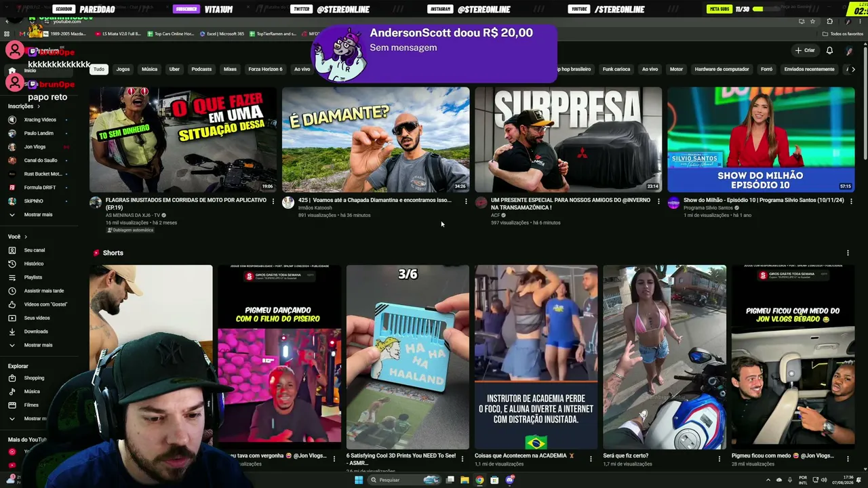
Task: Play the SURPRESA Mitsubishi video thumbnail
Action: coord(568,140)
